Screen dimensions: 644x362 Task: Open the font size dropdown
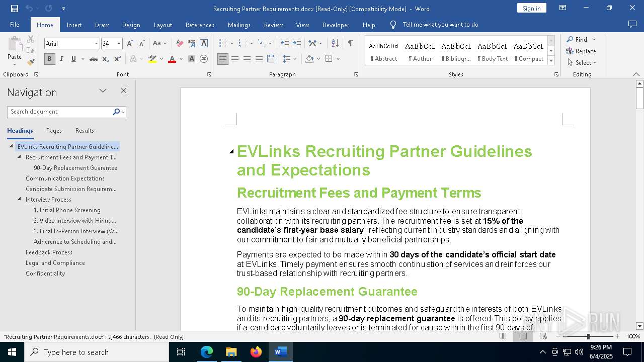[x=119, y=44]
